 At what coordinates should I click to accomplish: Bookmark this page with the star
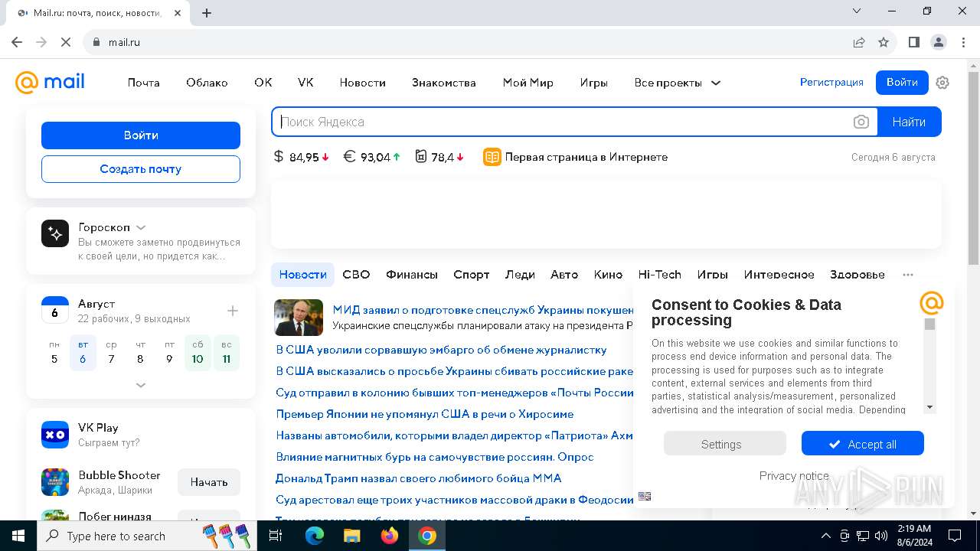click(x=884, y=42)
